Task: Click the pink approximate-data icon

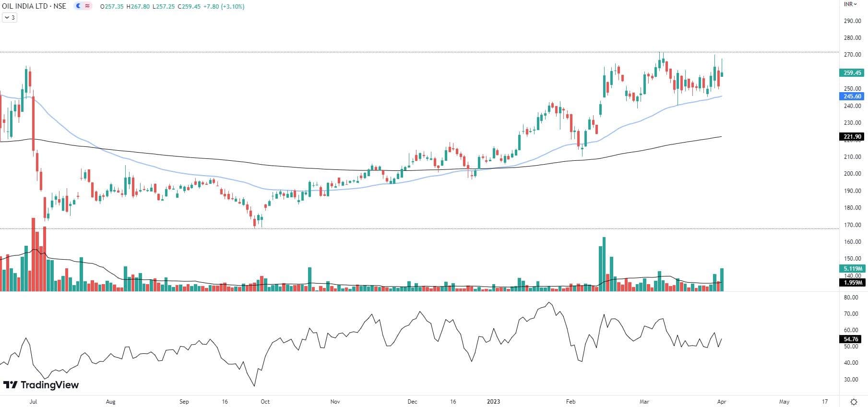Action: coord(87,6)
